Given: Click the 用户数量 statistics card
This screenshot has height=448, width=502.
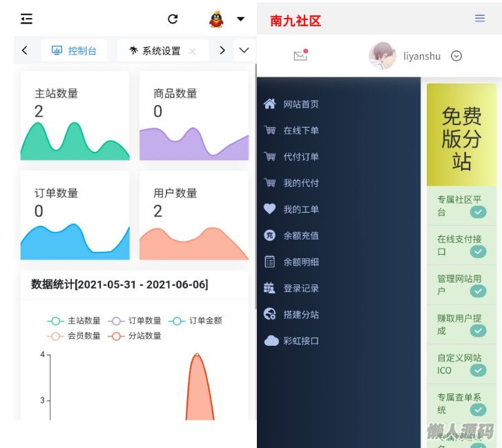Looking at the screenshot, I should [x=194, y=215].
